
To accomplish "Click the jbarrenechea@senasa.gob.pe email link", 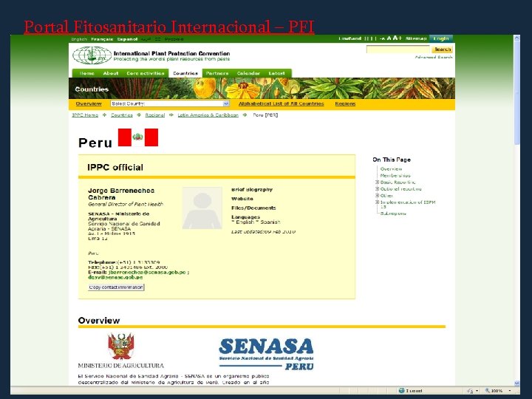I will coord(147,273).
